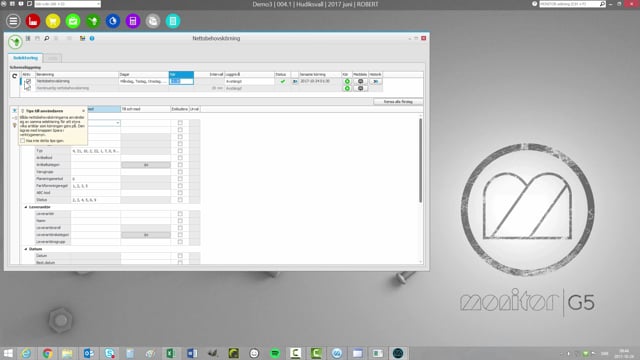640x360 pixels.
Task: Switch to the tab beside Selektering
Action: pos(52,58)
